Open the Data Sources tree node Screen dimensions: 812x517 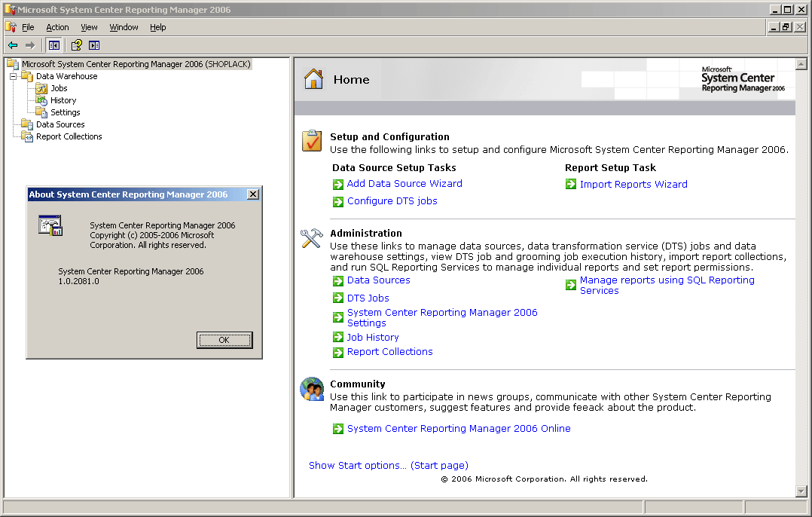[x=60, y=124]
